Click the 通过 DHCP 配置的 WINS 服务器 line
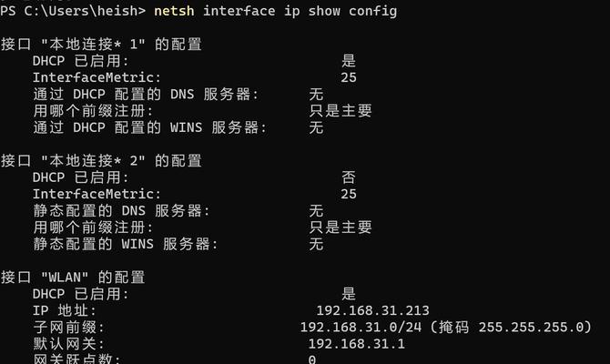 tap(178, 127)
